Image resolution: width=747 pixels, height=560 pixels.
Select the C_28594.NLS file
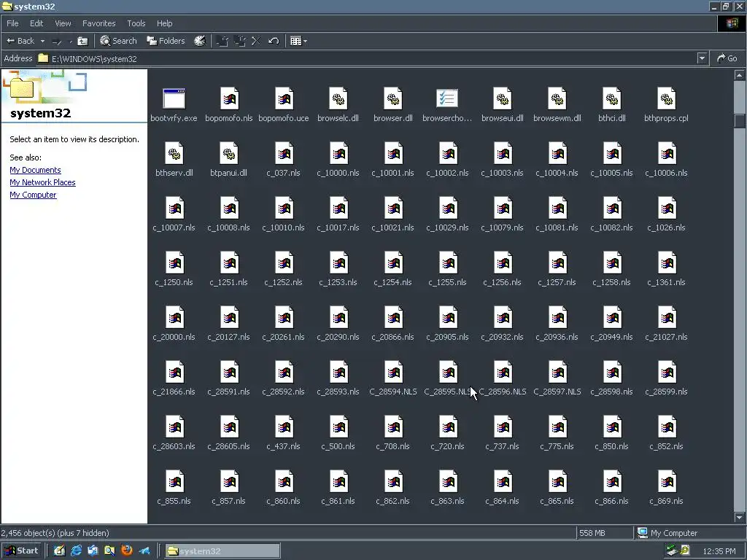coord(393,379)
